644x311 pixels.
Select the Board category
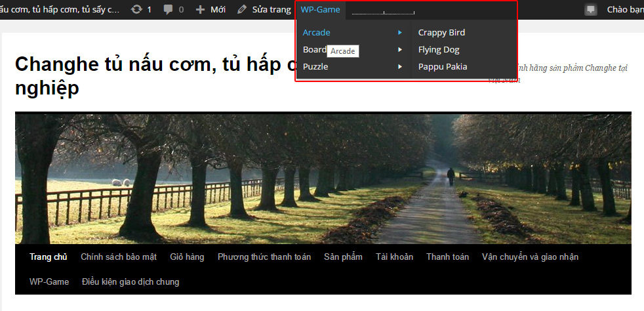coord(315,49)
